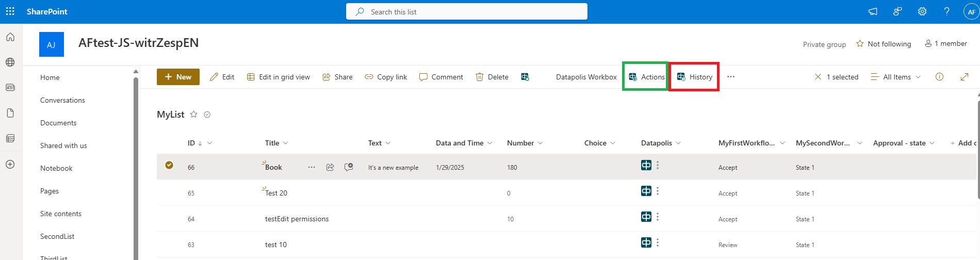
Task: Open the help question mark icon
Action: coord(946,11)
